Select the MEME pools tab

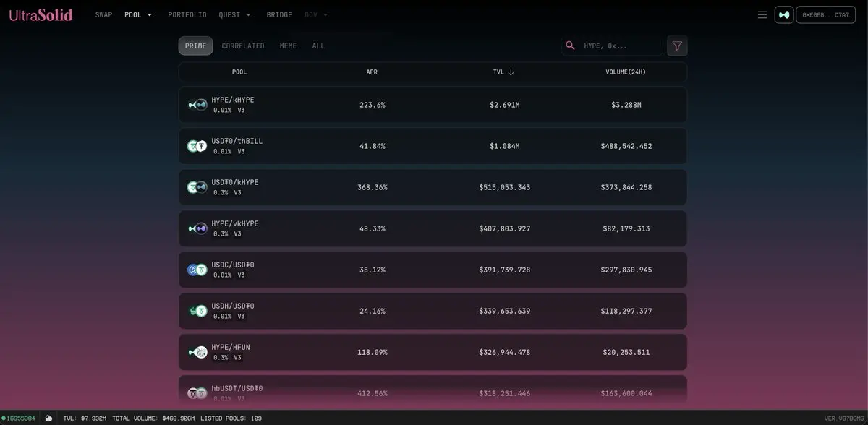pyautogui.click(x=288, y=46)
